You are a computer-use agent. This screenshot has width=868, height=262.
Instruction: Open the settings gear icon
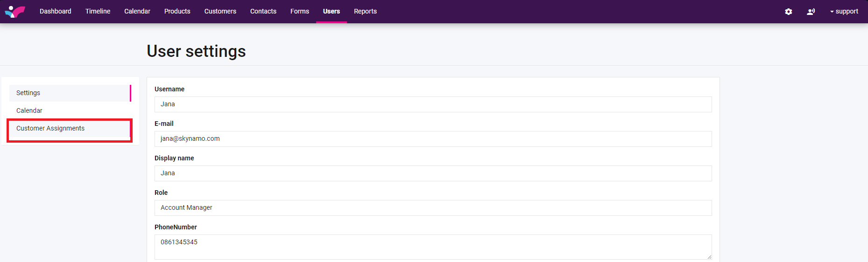pyautogui.click(x=788, y=12)
